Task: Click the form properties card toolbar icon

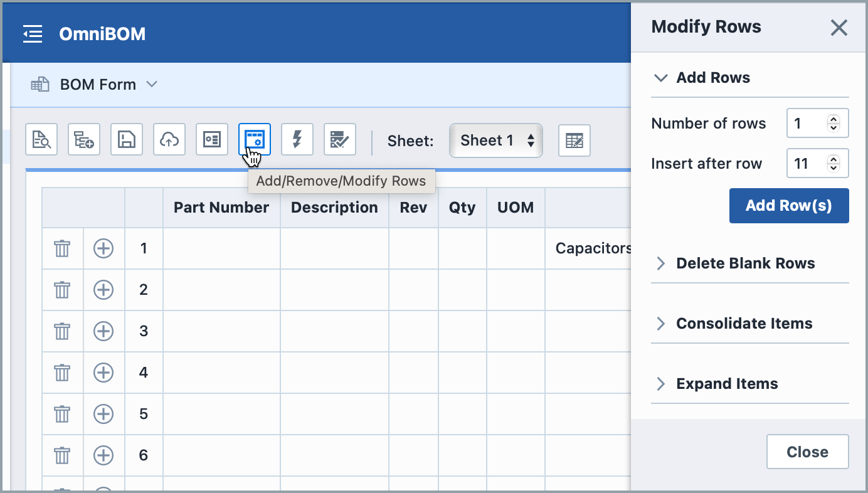Action: pos(212,139)
